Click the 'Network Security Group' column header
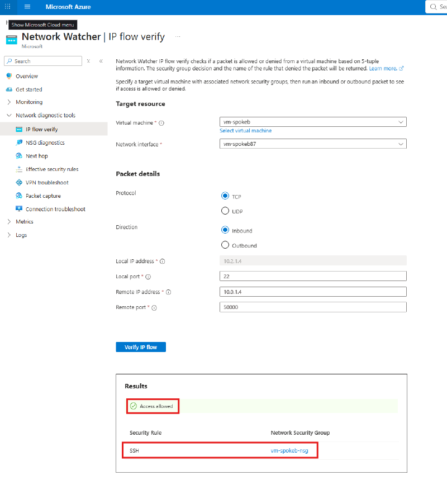The width and height of the screenshot is (447, 504). (x=300, y=432)
